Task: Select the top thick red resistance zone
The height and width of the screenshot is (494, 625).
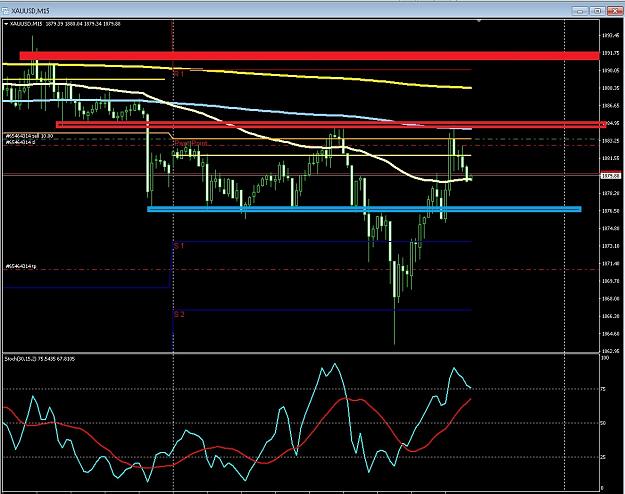Action: pos(309,56)
